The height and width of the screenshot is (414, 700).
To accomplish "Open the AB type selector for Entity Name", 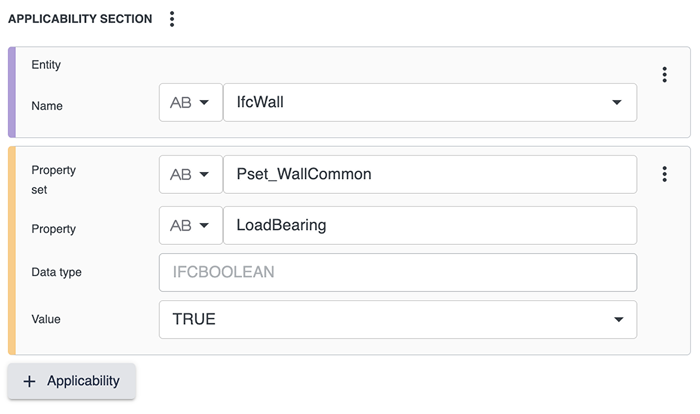I will click(x=190, y=102).
